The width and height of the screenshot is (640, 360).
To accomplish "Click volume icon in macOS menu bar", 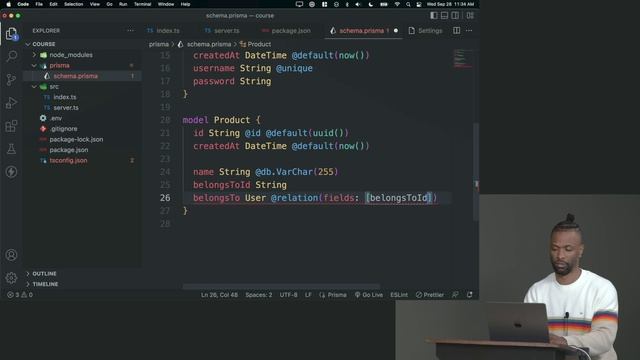I will [x=358, y=4].
